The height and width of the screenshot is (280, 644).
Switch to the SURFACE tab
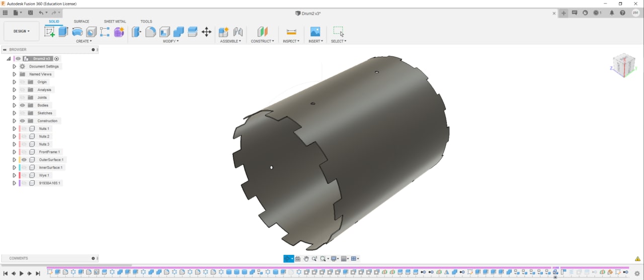(x=82, y=22)
